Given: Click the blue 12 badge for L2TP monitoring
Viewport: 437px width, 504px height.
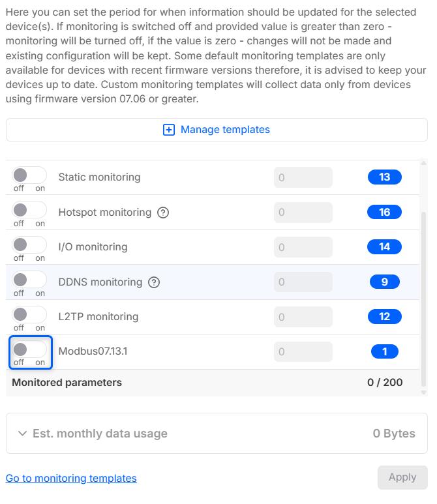Looking at the screenshot, I should pos(384,317).
